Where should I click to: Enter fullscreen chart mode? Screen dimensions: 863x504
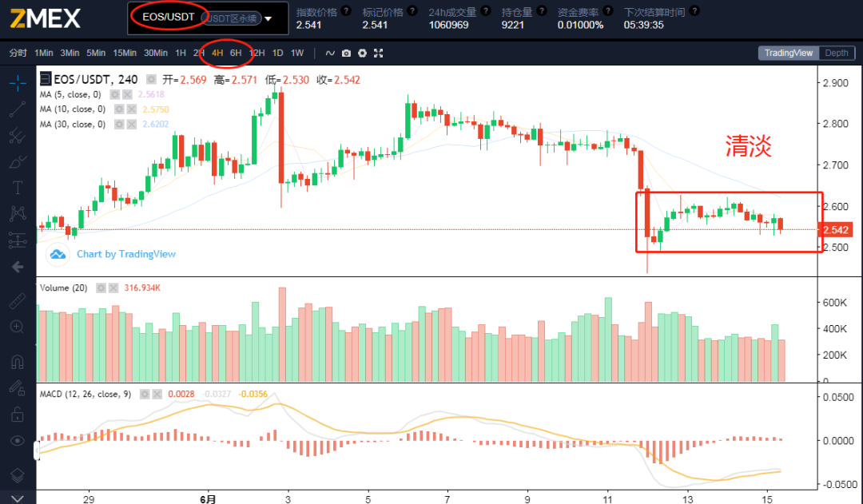tap(378, 53)
